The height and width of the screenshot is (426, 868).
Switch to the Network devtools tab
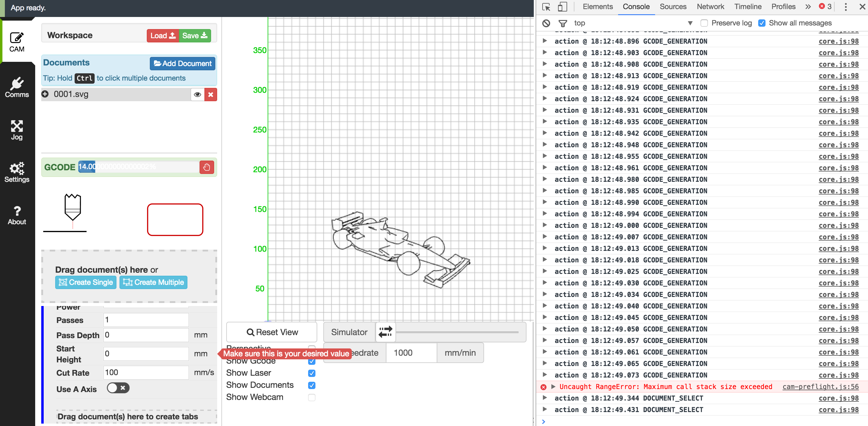click(710, 7)
